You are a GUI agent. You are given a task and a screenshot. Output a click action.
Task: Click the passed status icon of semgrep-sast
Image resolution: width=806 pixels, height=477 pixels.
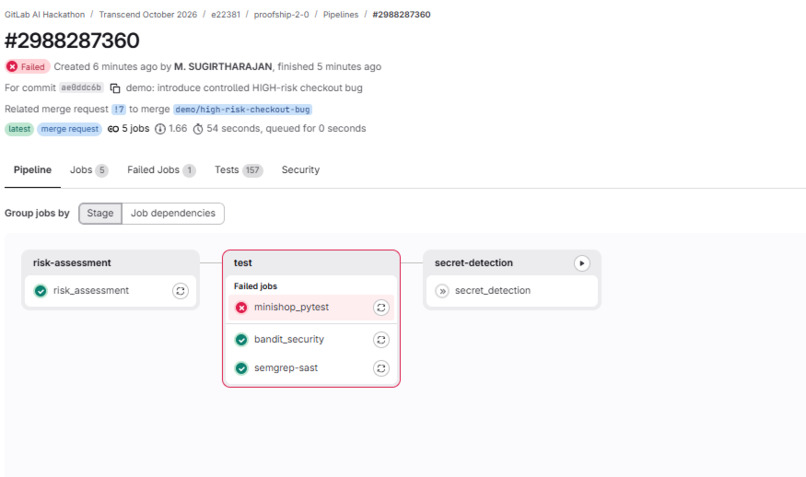[241, 368]
